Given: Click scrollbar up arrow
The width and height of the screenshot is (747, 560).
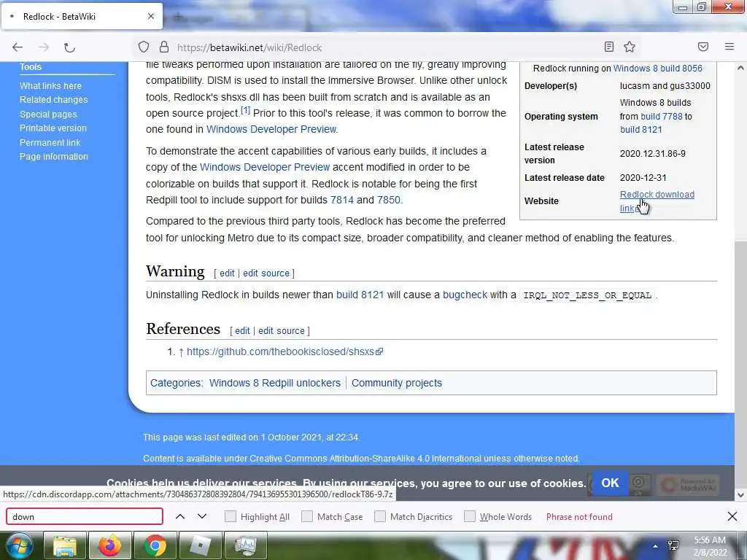Looking at the screenshot, I should [x=740, y=68].
